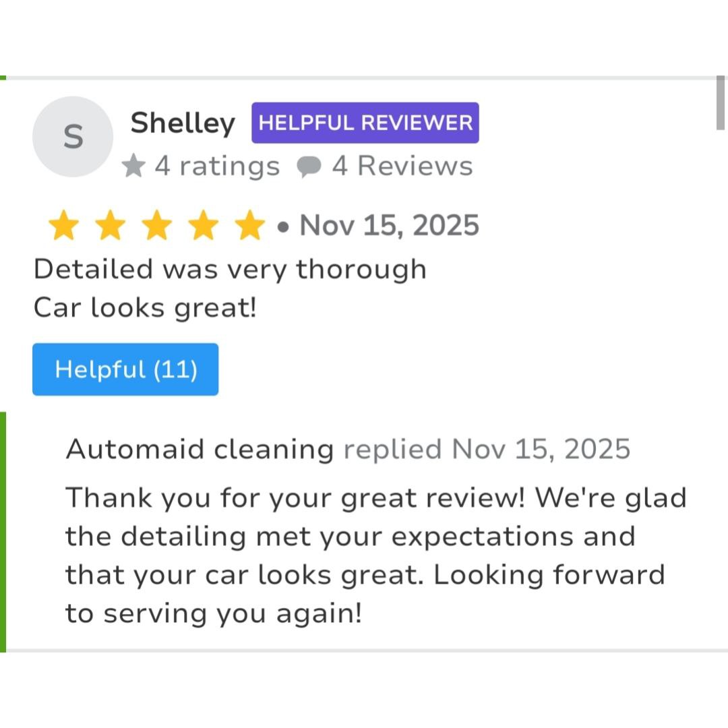Click the gray ratings star icon
Image resolution: width=728 pixels, height=728 pixels.
tap(133, 166)
